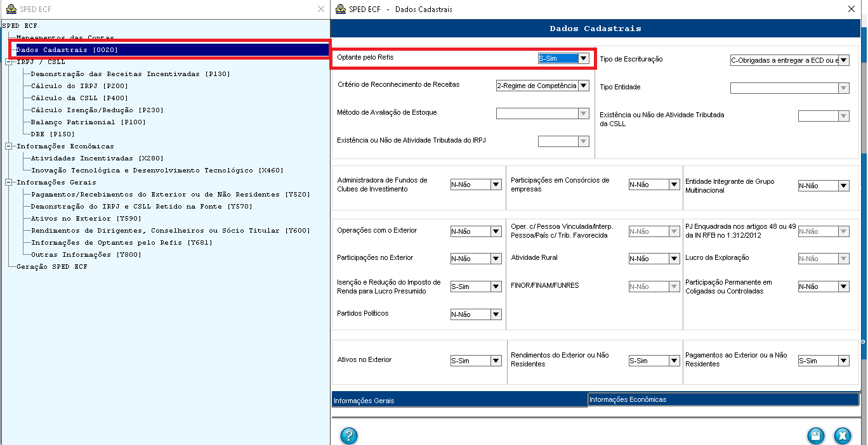Open Participações no Exterior dropdown

point(496,259)
